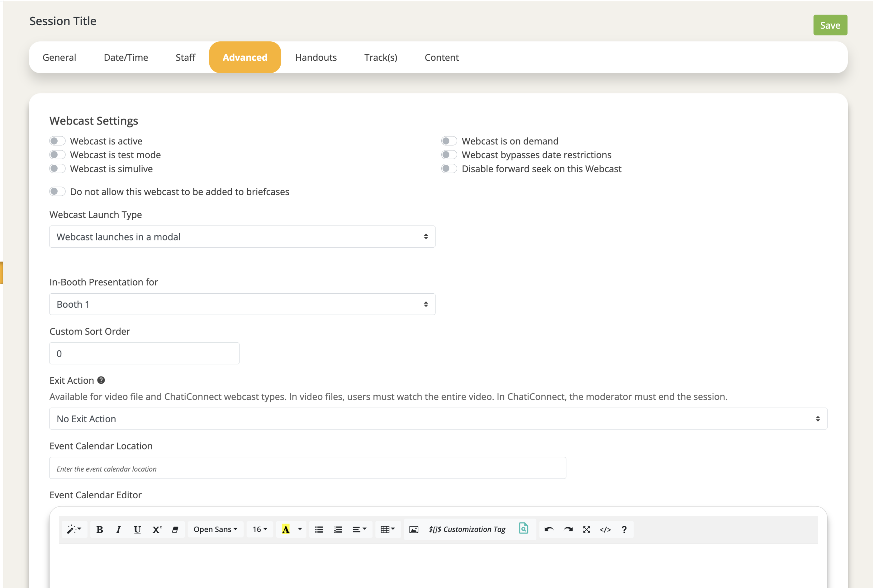The image size is (873, 588).
Task: Open the magic wand style menu
Action: [74, 529]
